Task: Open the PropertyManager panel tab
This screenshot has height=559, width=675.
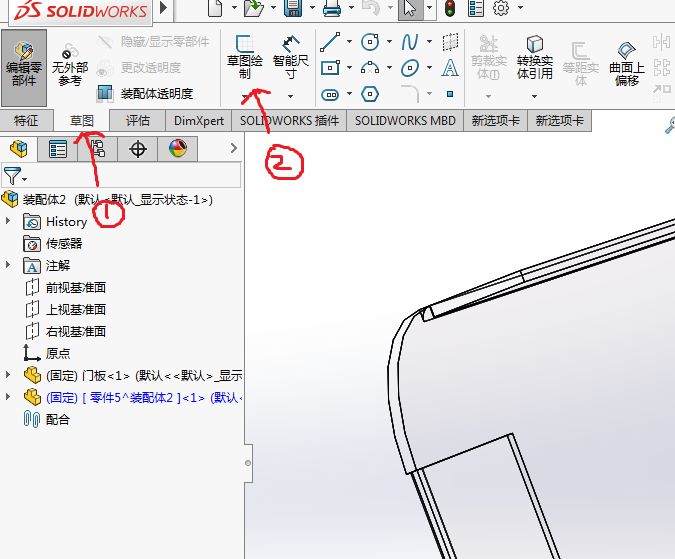Action: point(58,149)
